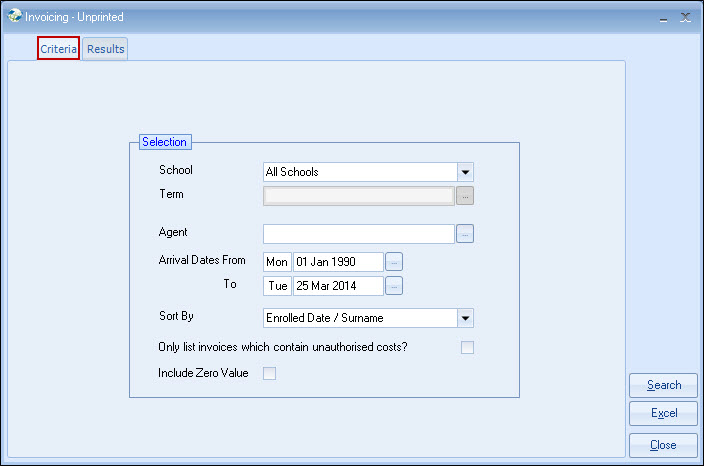This screenshot has width=704, height=466.
Task: Click the Invoicing app icon in title bar
Action: 14,16
